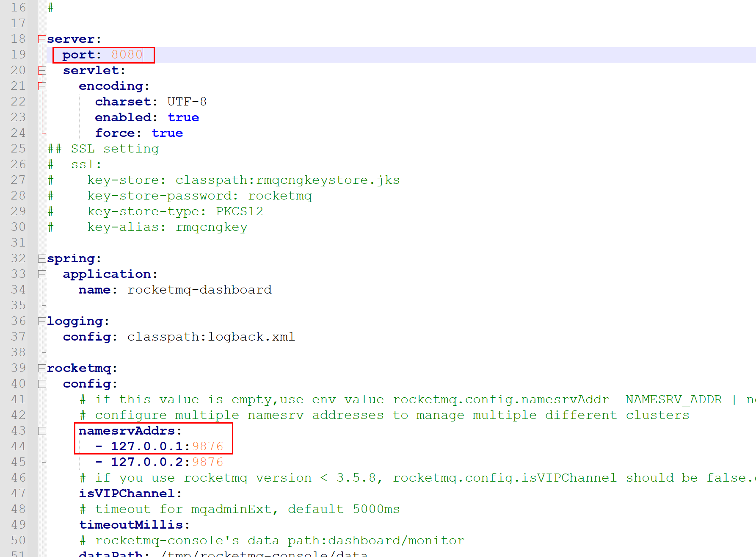Screen dimensions: 756x557
Task: Click the port value 8080
Action: click(x=127, y=55)
